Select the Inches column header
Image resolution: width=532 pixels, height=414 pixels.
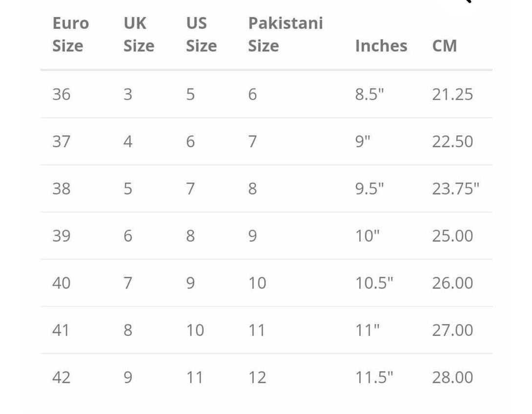(381, 46)
